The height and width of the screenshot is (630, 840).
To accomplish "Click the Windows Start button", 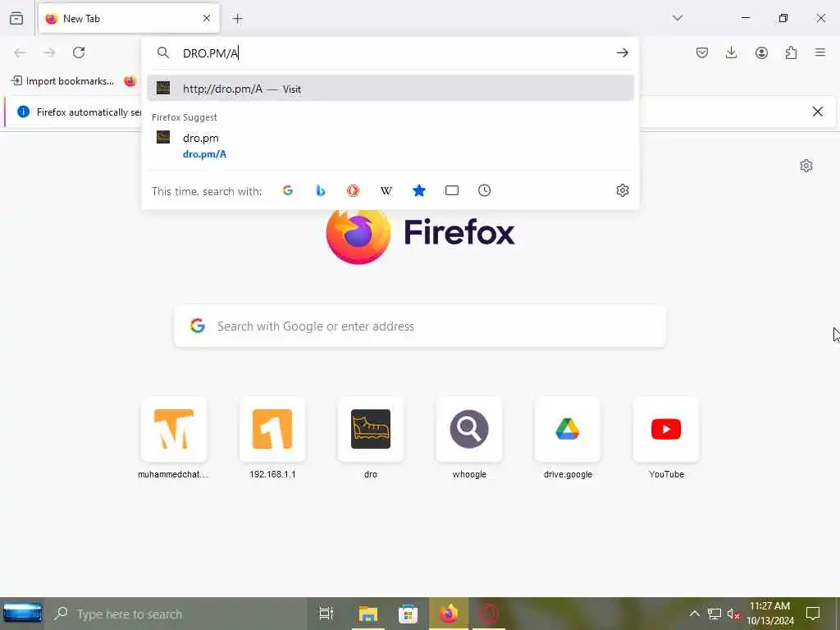I will (x=22, y=614).
